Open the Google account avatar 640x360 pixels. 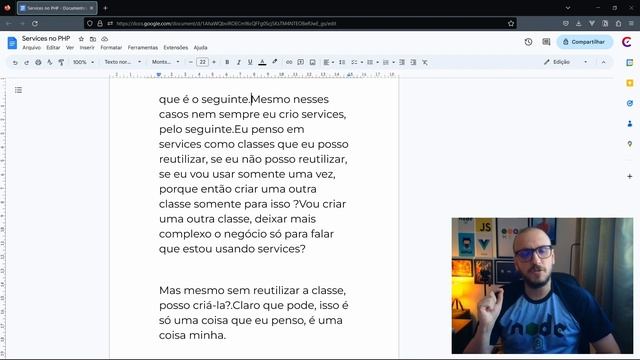627,42
